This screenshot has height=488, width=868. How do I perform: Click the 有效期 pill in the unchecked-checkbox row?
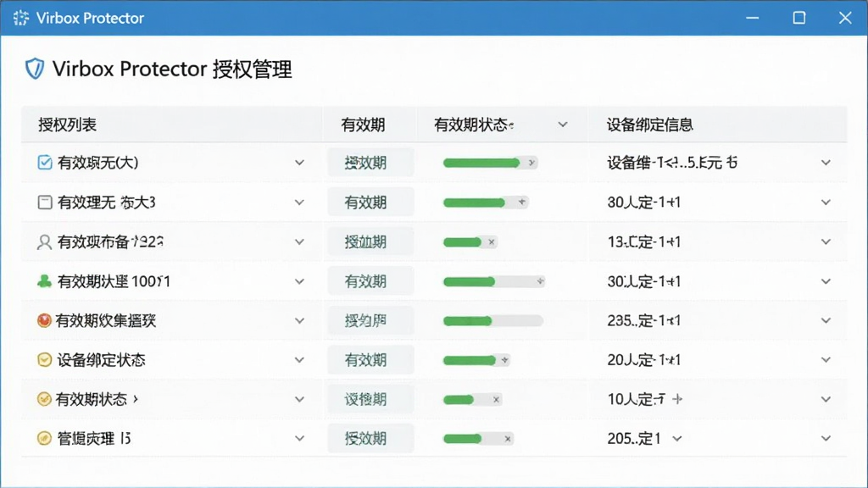(370, 202)
